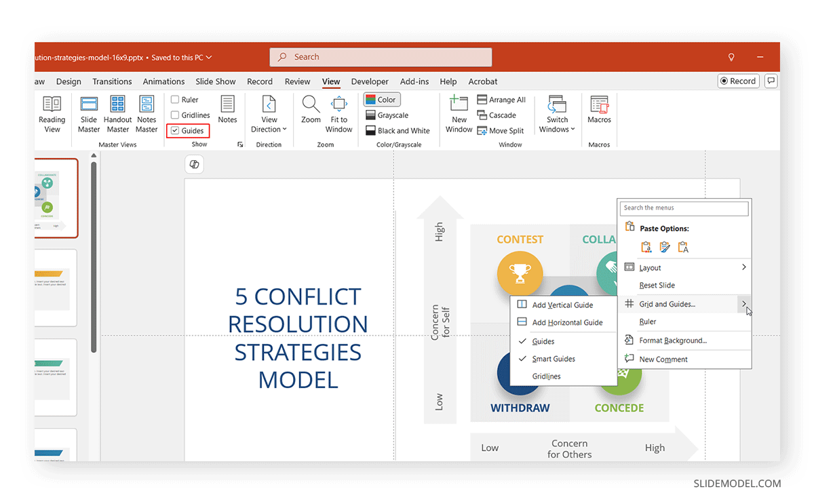Open Notes Master view

pos(147,114)
